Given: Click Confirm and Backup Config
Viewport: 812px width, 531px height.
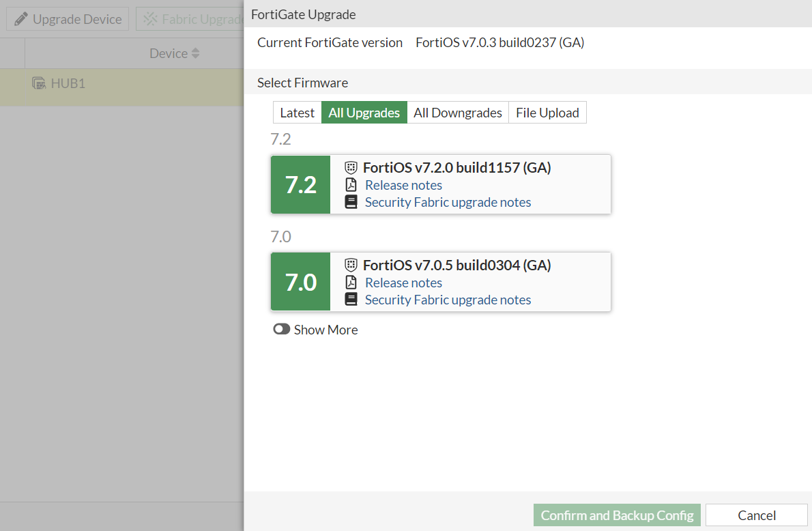Looking at the screenshot, I should [616, 515].
